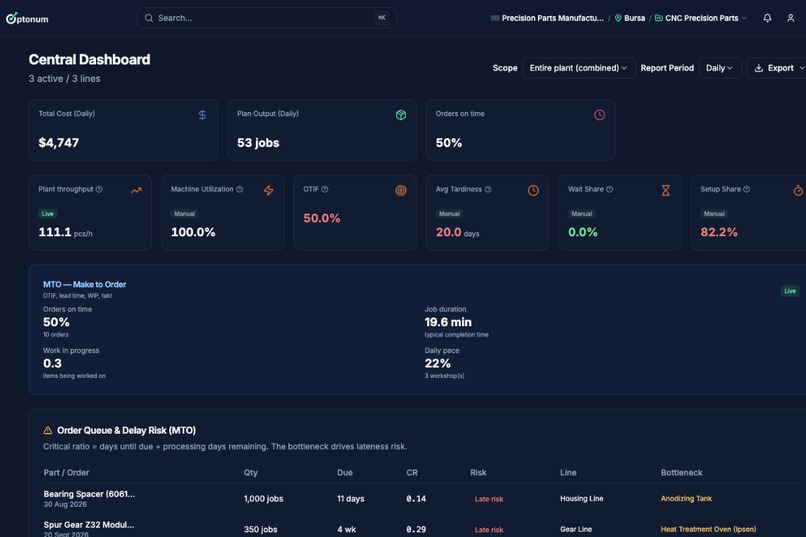Click the target icon on OTIF card
This screenshot has height=537, width=806.
(x=401, y=190)
